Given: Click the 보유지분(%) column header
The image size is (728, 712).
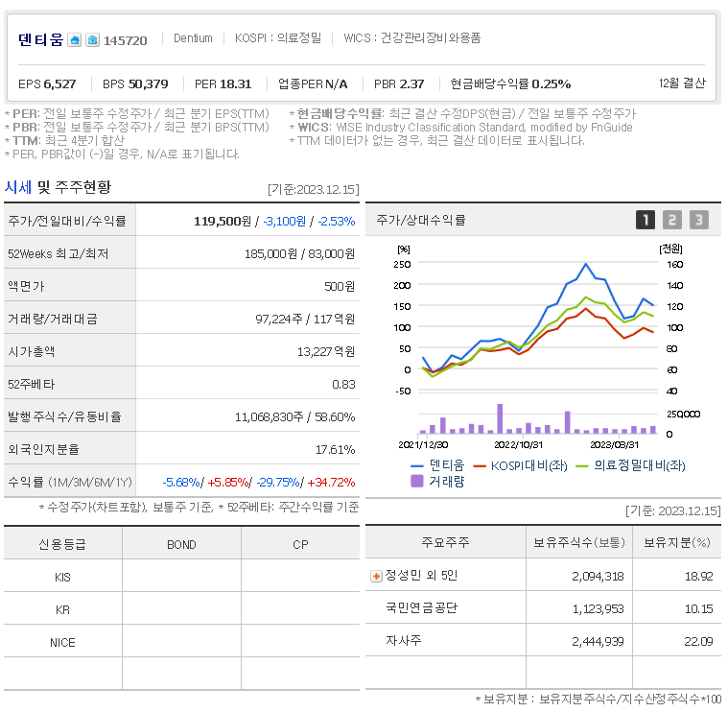Looking at the screenshot, I should (676, 542).
